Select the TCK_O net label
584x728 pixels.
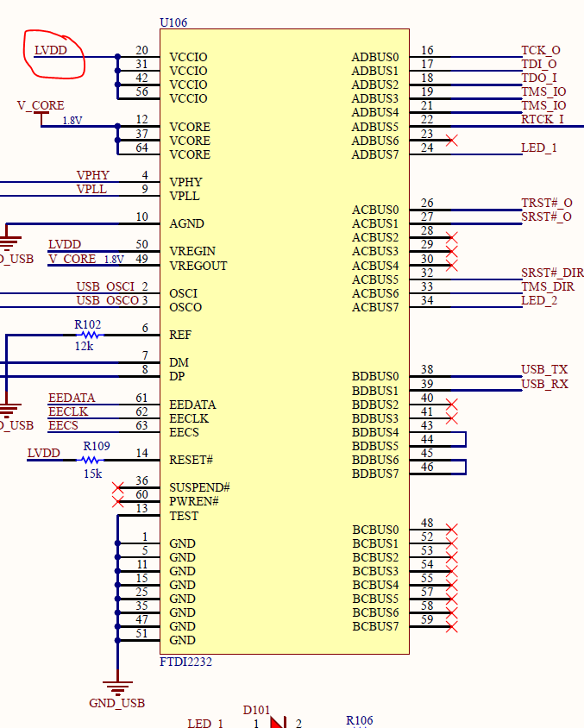pos(541,50)
